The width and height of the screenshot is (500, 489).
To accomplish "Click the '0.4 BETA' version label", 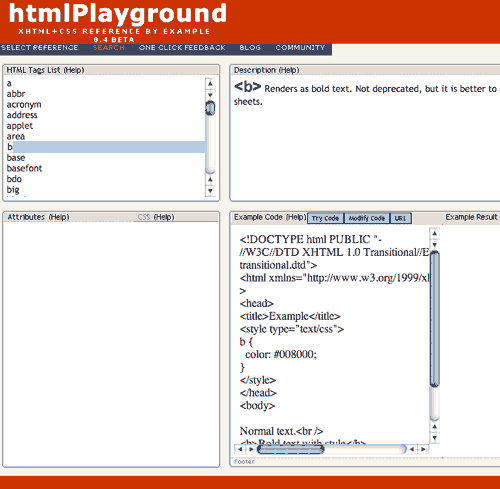I will point(114,40).
